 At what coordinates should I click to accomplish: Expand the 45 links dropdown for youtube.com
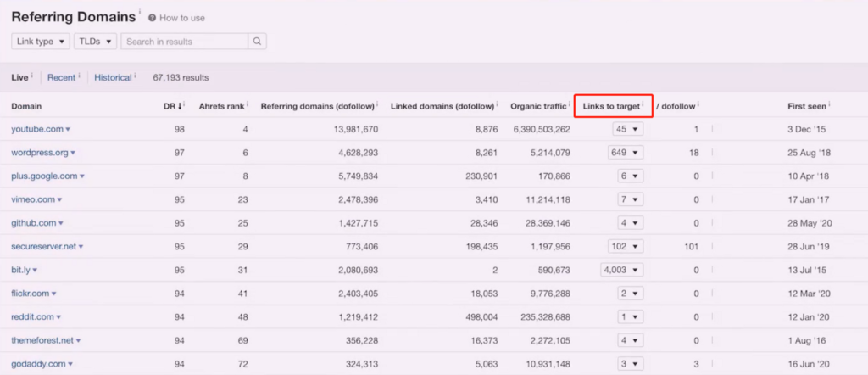628,129
